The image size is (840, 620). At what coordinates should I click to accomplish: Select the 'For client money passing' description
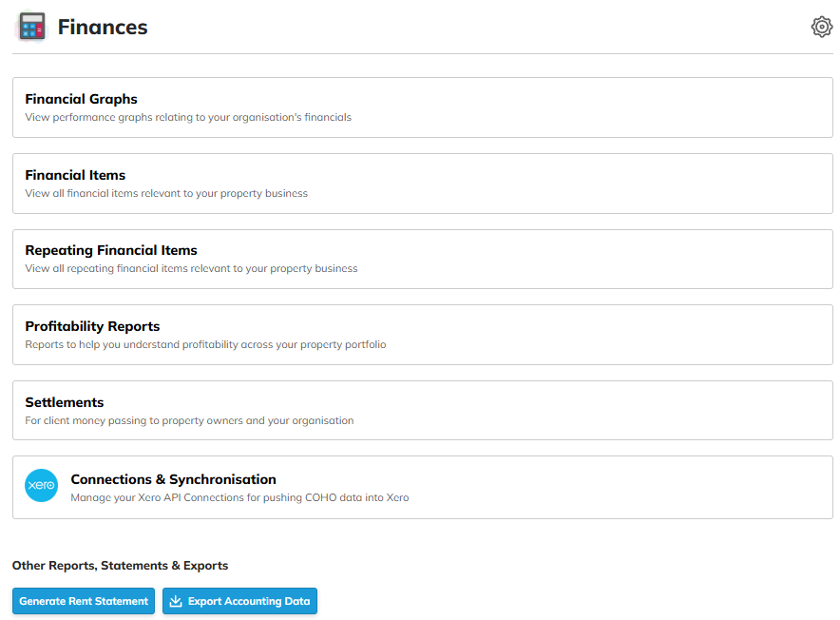coord(189,420)
